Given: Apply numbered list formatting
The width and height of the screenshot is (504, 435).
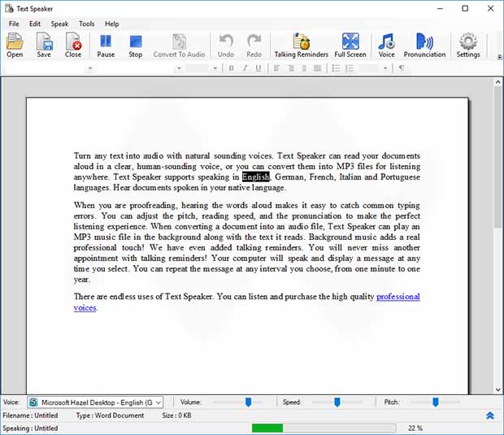Looking at the screenshot, I should pos(350,68).
